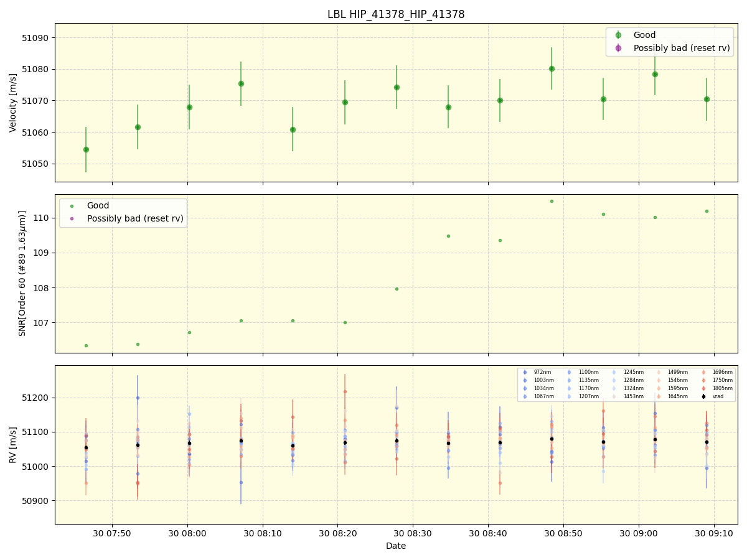747x560 pixels.
Task: Click the '30 08:50' date tick label
Action: (x=564, y=533)
